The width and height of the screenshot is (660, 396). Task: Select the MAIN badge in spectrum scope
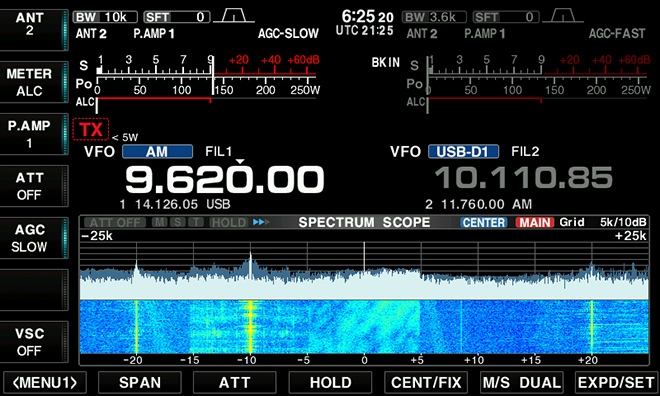(535, 222)
